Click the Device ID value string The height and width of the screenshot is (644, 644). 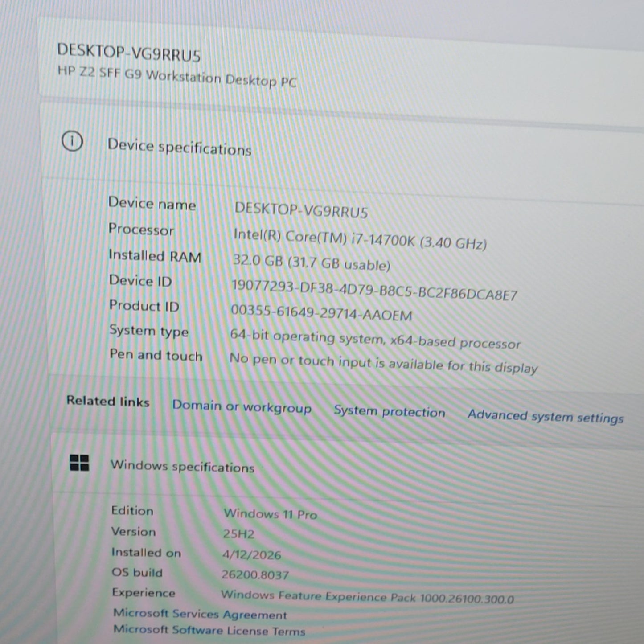tap(374, 290)
